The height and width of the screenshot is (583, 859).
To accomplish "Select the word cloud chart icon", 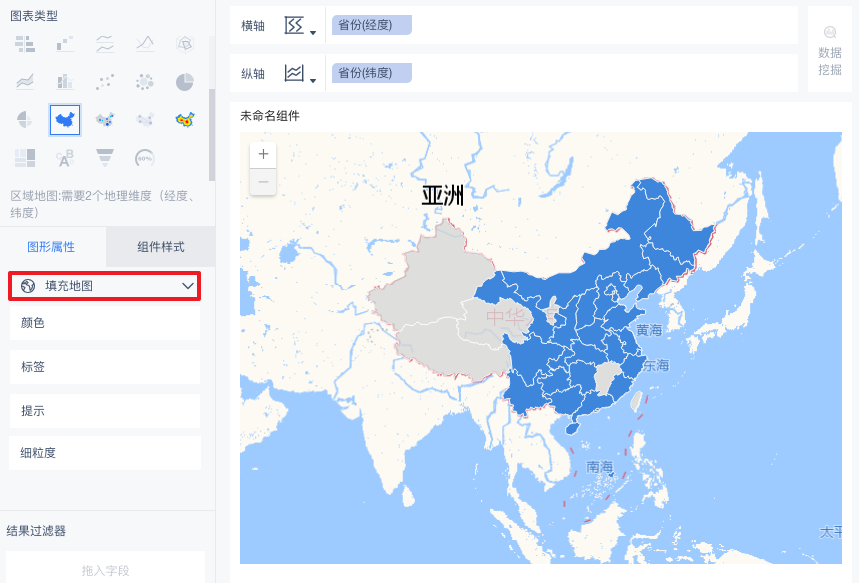I will pyautogui.click(x=65, y=158).
